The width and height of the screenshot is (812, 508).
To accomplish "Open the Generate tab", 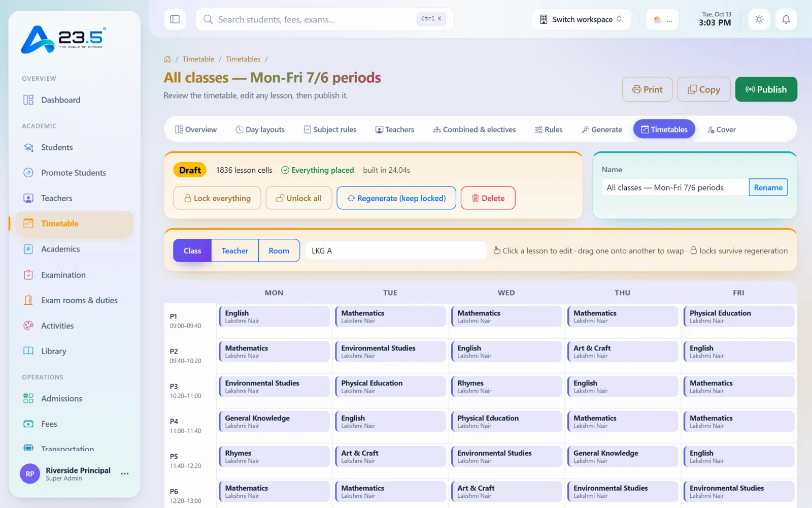I will coord(602,130).
